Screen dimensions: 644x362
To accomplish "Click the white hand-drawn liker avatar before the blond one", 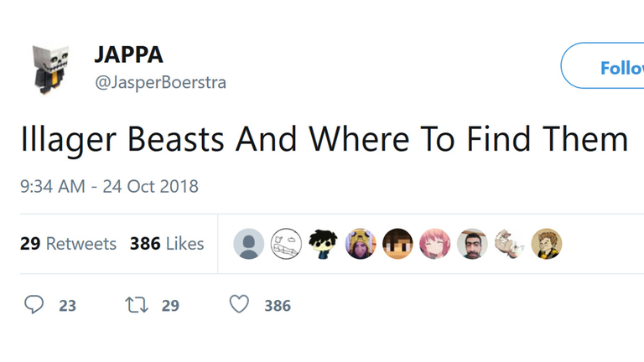I will pos(509,244).
